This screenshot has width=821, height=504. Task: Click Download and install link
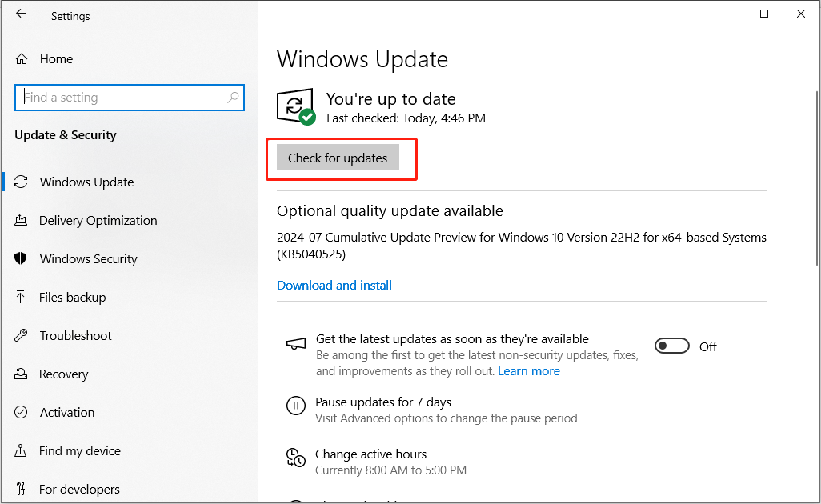(x=334, y=286)
